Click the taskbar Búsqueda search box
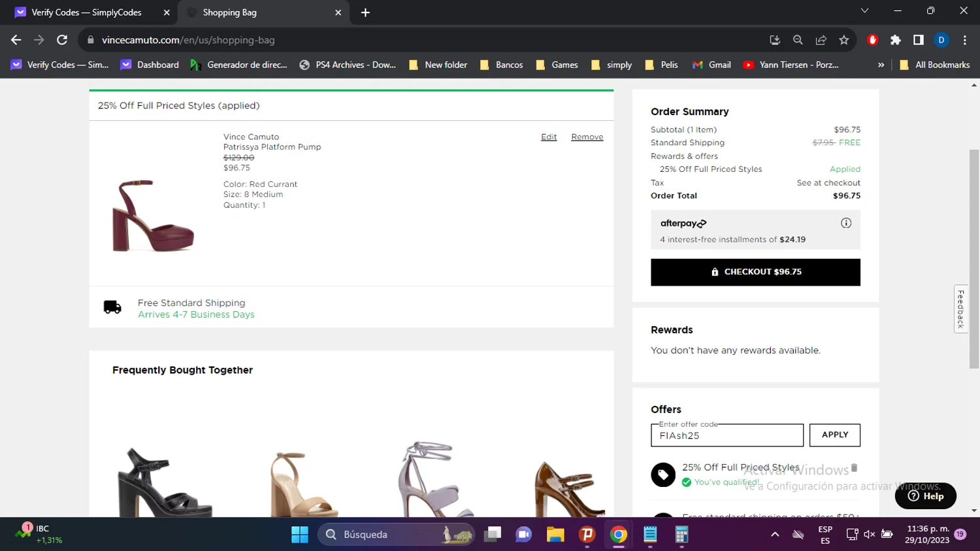The height and width of the screenshot is (551, 980). (397, 535)
